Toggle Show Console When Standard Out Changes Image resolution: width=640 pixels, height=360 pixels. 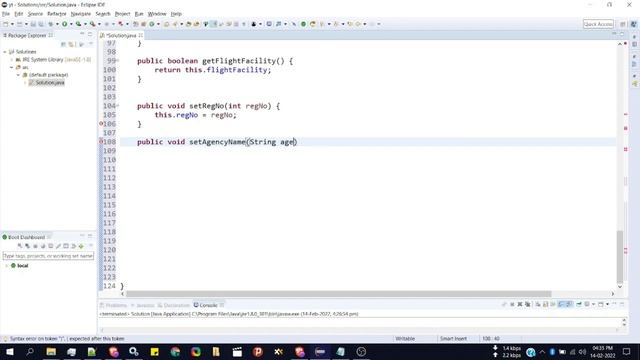[x=561, y=304]
